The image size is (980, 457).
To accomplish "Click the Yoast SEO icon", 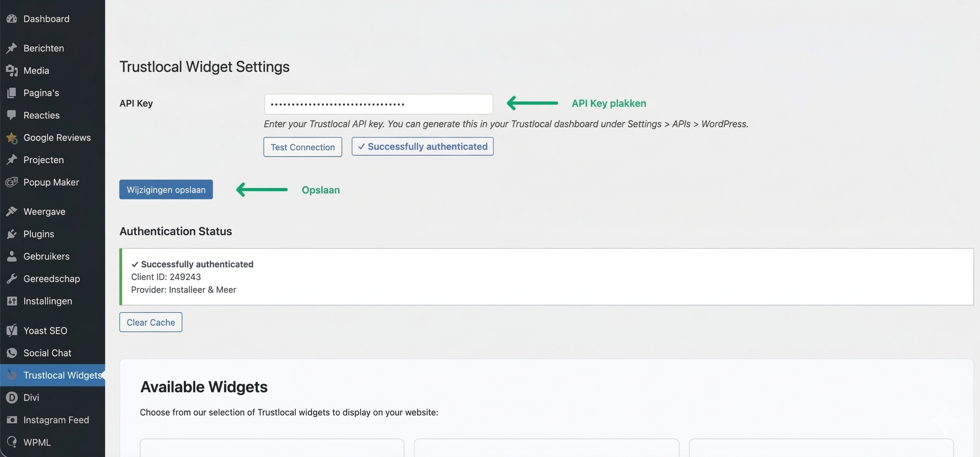I will click(x=12, y=330).
